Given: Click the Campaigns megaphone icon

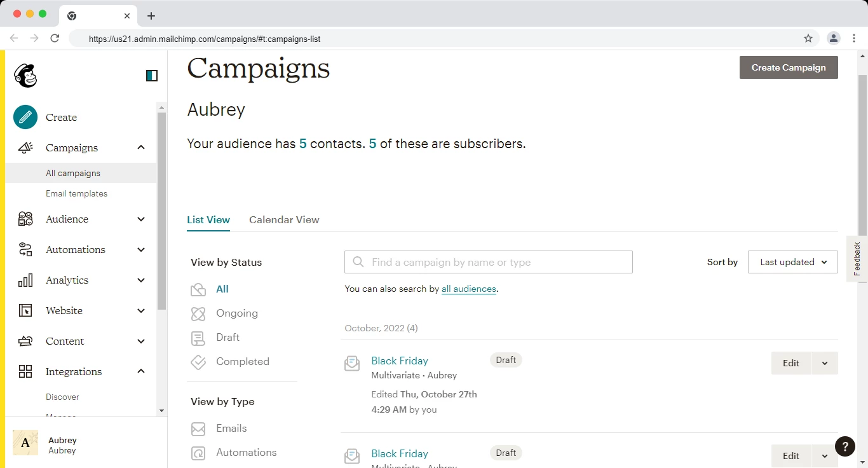Looking at the screenshot, I should click(x=25, y=148).
